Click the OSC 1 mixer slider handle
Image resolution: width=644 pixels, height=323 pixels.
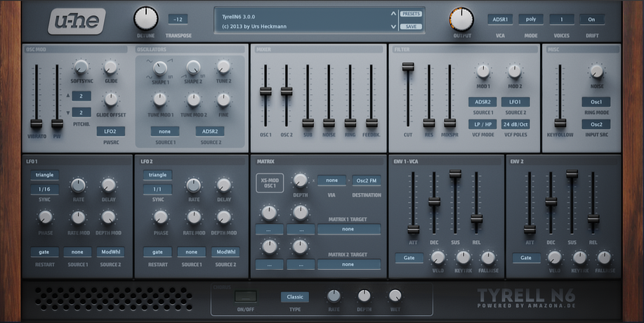pos(265,91)
